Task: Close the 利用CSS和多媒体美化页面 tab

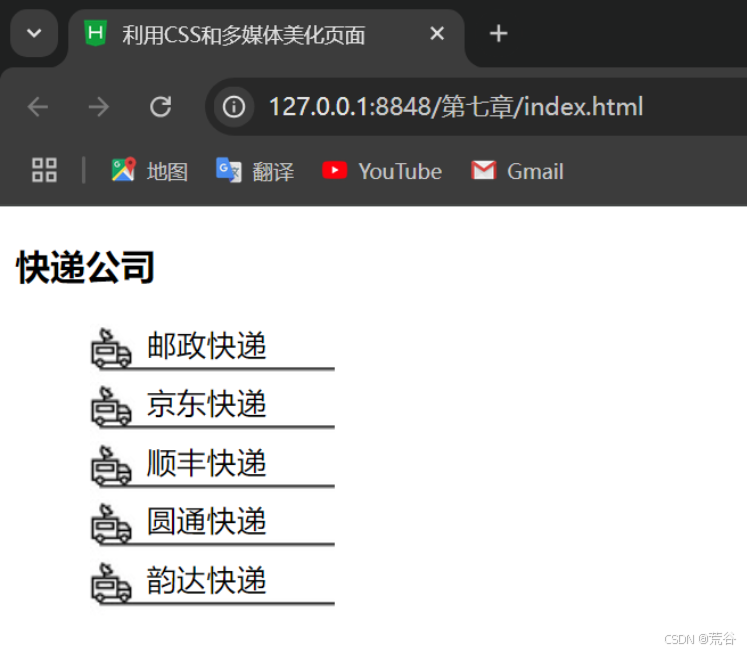Action: pyautogui.click(x=437, y=34)
